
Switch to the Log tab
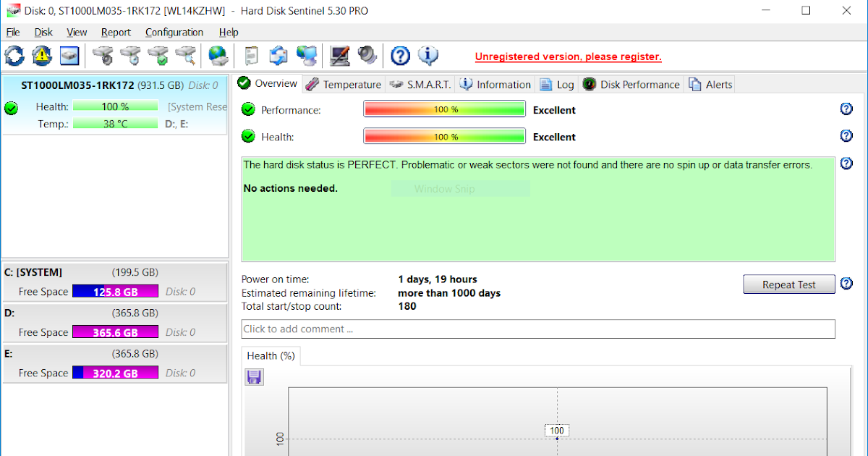pyautogui.click(x=557, y=84)
